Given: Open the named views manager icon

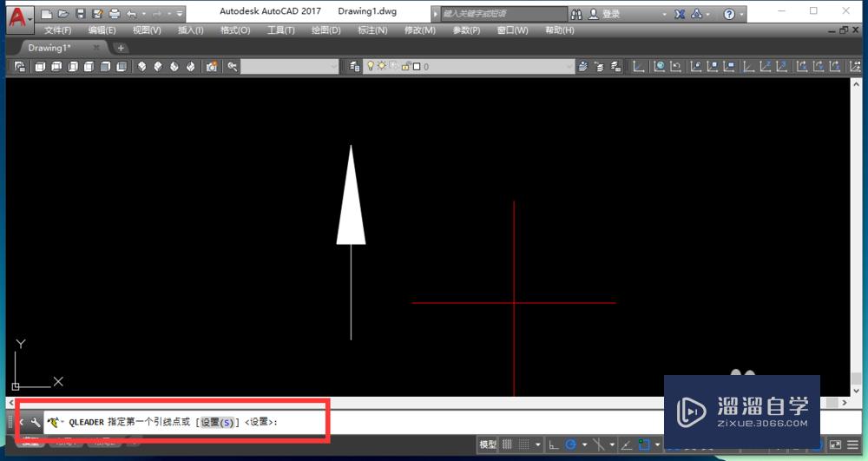Looking at the screenshot, I should [x=19, y=66].
